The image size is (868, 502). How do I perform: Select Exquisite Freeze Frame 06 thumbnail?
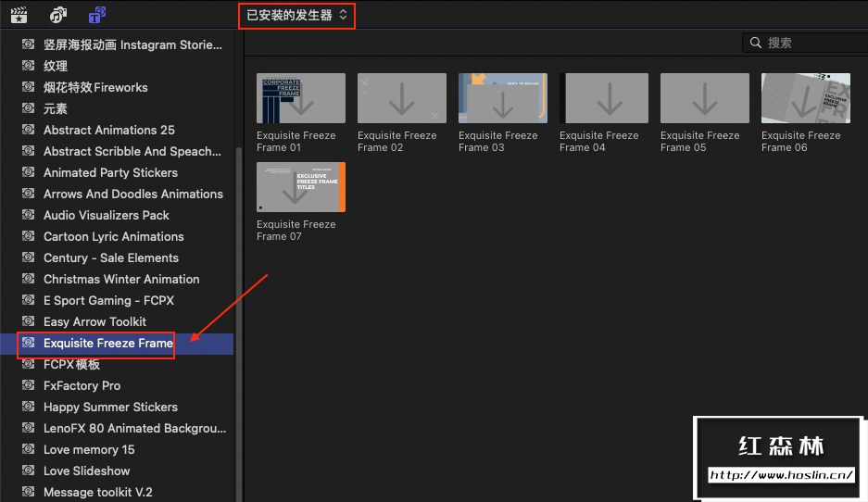pyautogui.click(x=806, y=98)
